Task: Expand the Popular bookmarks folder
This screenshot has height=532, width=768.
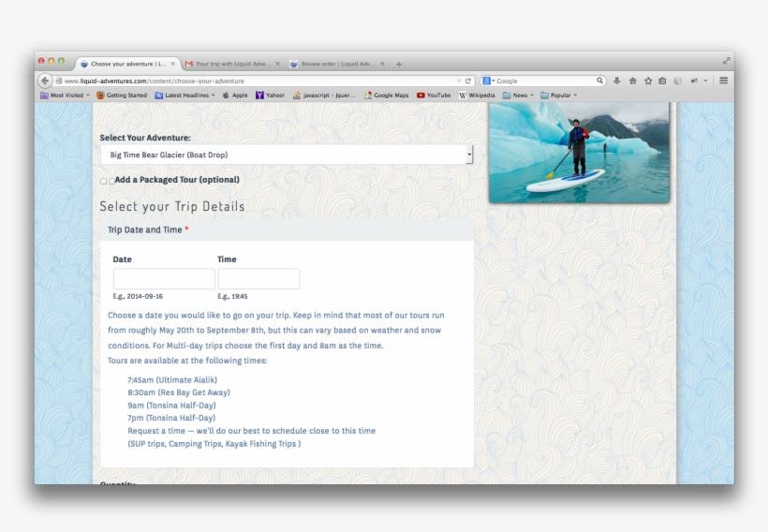Action: tap(559, 95)
